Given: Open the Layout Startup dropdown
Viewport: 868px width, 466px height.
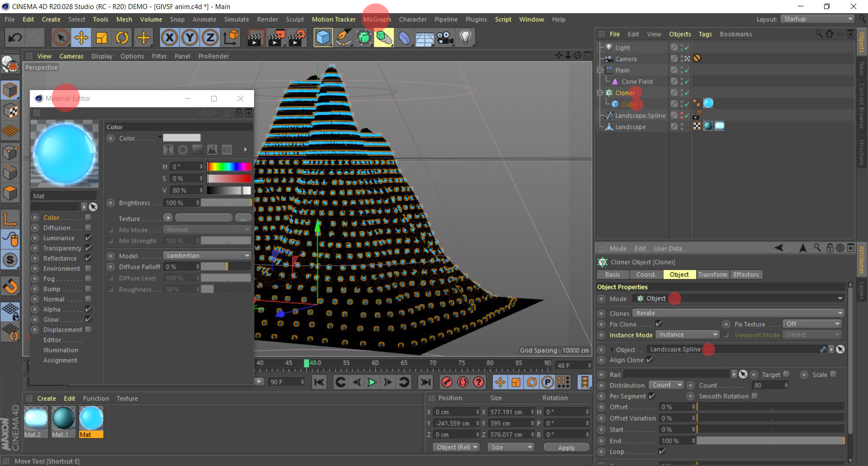Looking at the screenshot, I should 818,19.
